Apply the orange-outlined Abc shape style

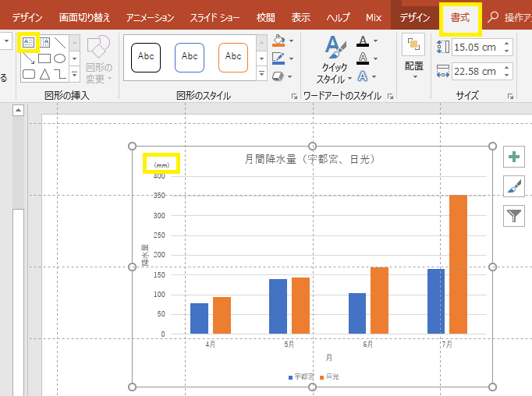pyautogui.click(x=233, y=57)
